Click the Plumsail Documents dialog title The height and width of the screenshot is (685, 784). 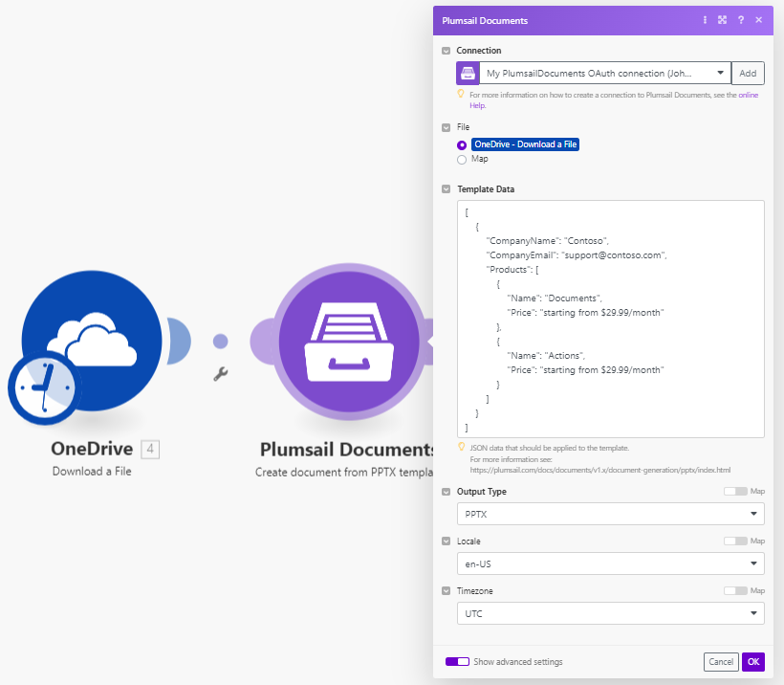point(485,20)
